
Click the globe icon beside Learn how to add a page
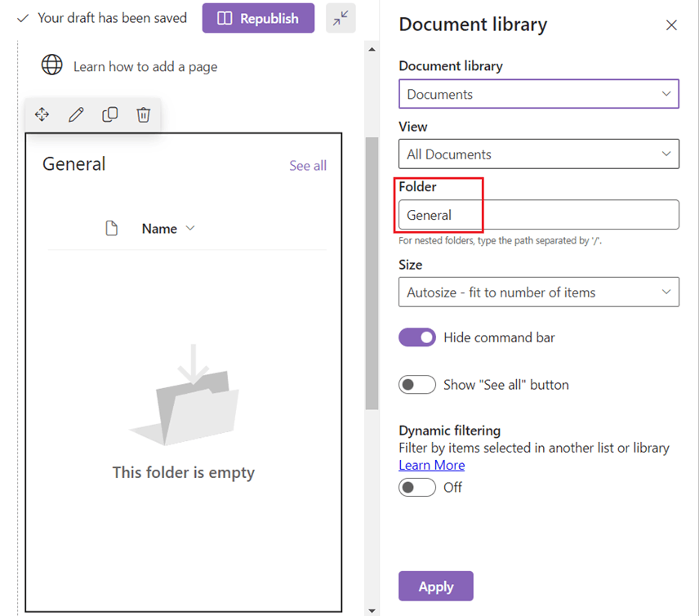tap(52, 65)
